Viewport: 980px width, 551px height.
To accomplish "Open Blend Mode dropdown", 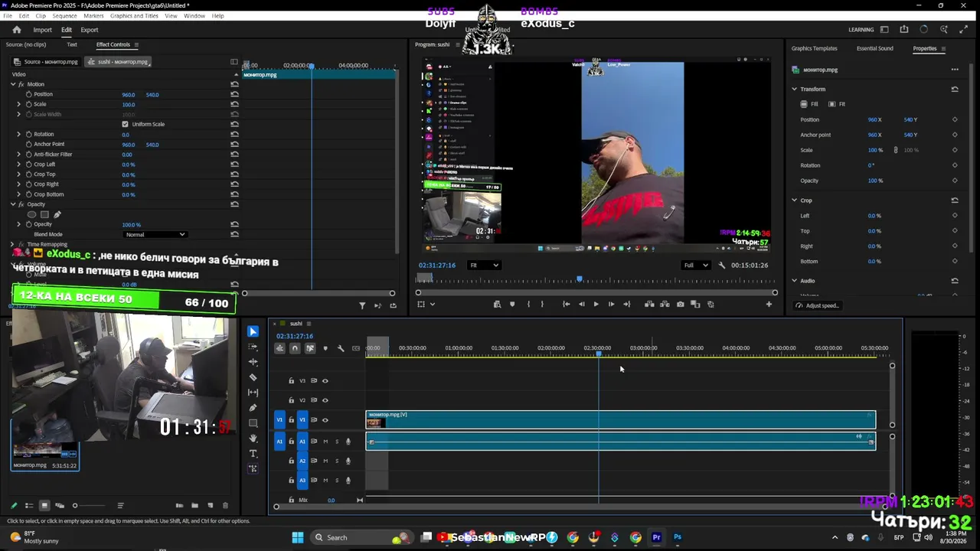I will tap(155, 234).
